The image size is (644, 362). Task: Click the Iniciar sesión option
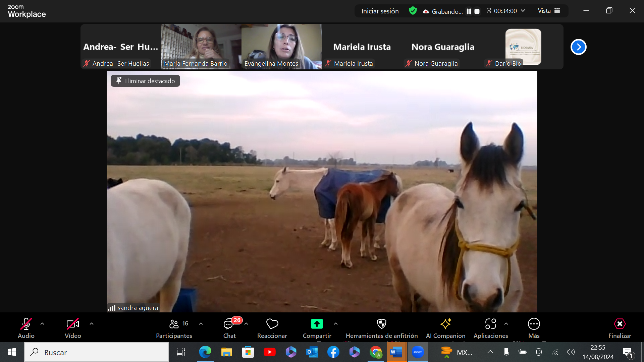coord(380,11)
